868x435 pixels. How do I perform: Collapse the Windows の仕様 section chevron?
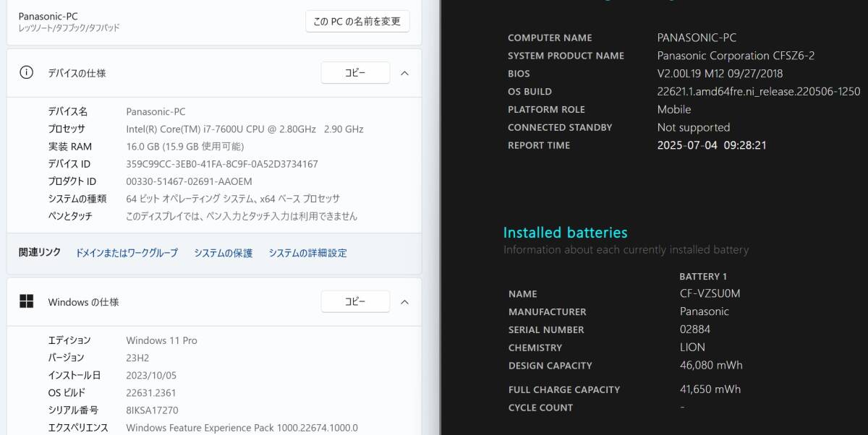click(405, 301)
